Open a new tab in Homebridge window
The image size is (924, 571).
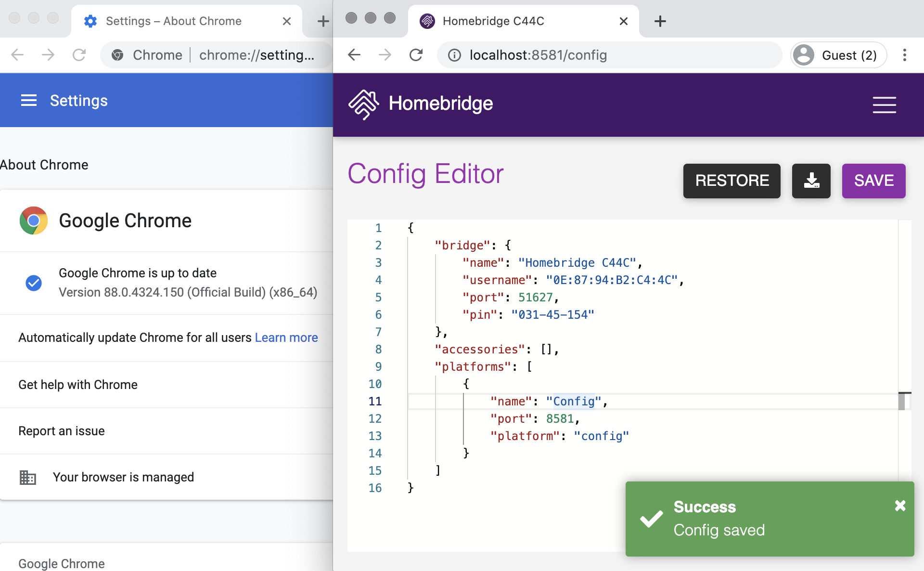(660, 21)
